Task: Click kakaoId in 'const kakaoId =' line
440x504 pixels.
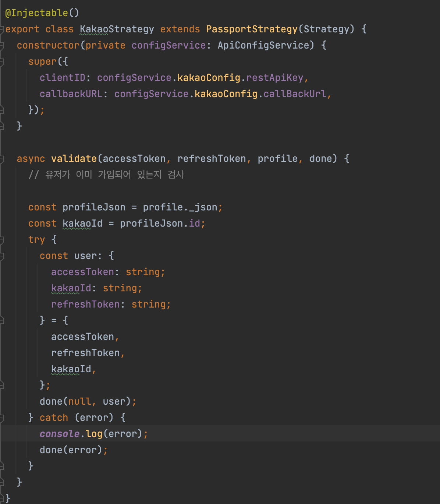Action: pos(82,223)
